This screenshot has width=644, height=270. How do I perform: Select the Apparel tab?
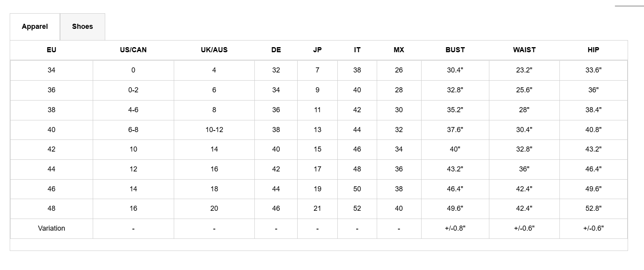pos(35,26)
